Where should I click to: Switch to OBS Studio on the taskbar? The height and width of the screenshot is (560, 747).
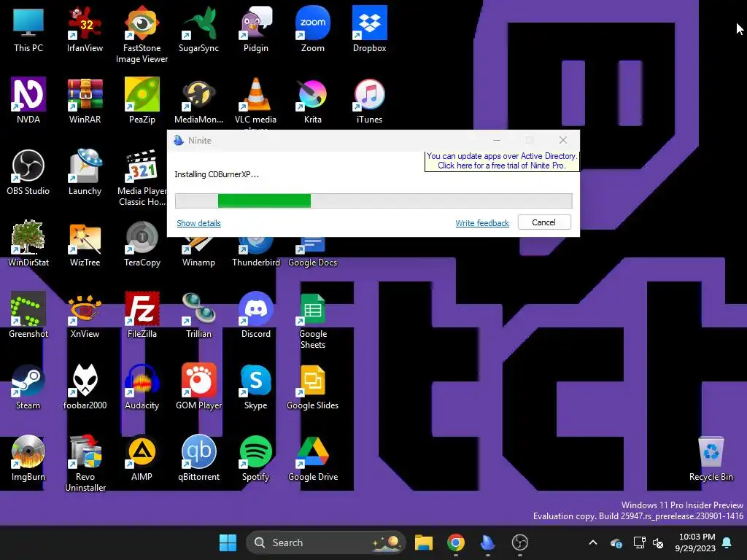click(x=519, y=542)
